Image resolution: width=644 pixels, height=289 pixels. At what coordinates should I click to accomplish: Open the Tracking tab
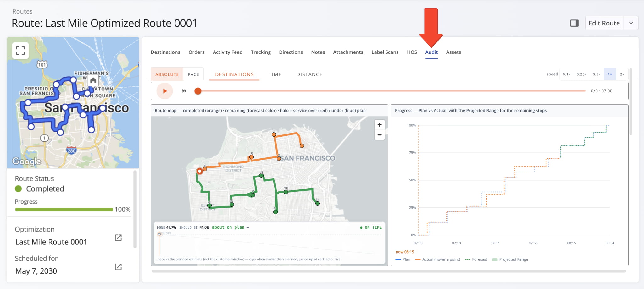tap(261, 52)
